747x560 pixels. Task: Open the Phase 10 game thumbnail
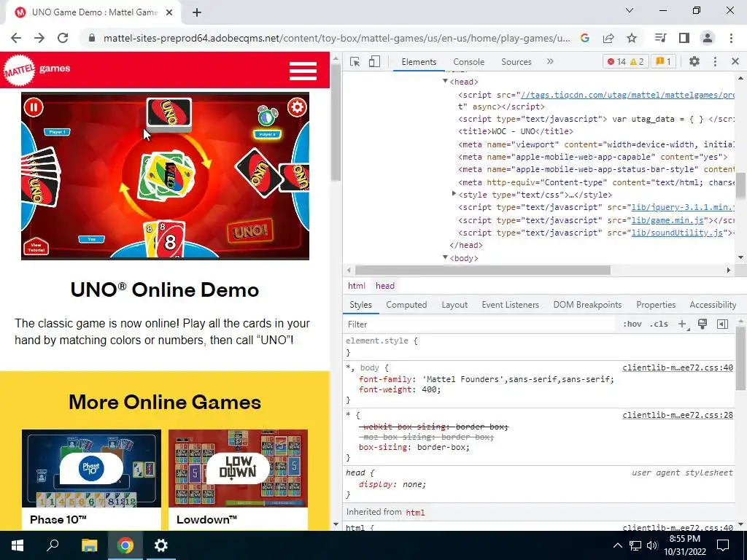[91, 468]
